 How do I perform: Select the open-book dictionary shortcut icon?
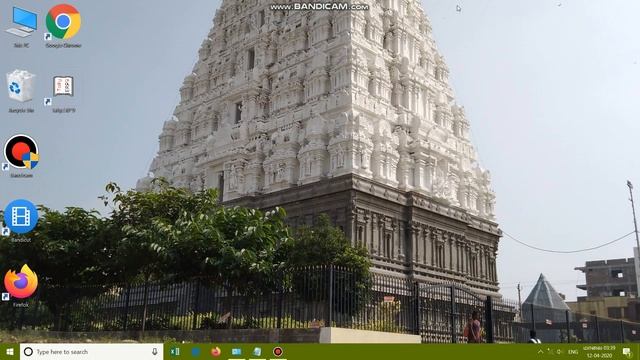click(63, 93)
